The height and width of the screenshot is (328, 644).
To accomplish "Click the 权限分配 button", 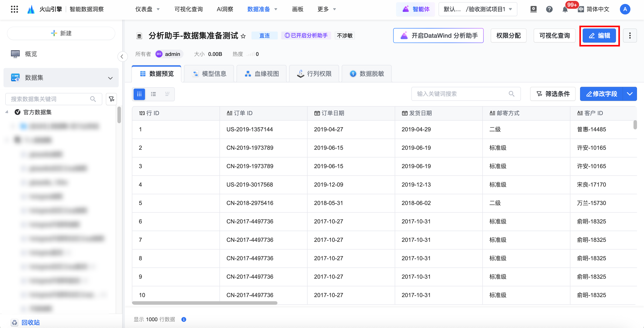I will pyautogui.click(x=508, y=36).
